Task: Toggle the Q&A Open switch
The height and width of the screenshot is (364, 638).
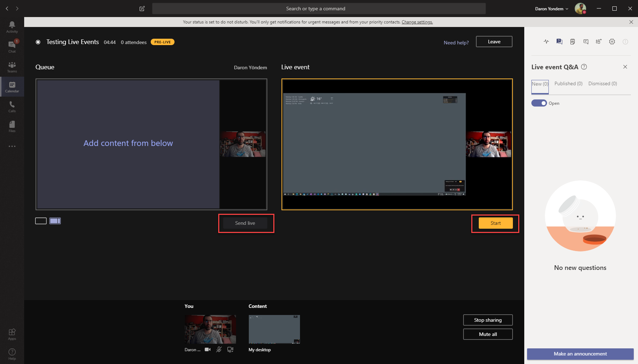Action: pyautogui.click(x=539, y=103)
